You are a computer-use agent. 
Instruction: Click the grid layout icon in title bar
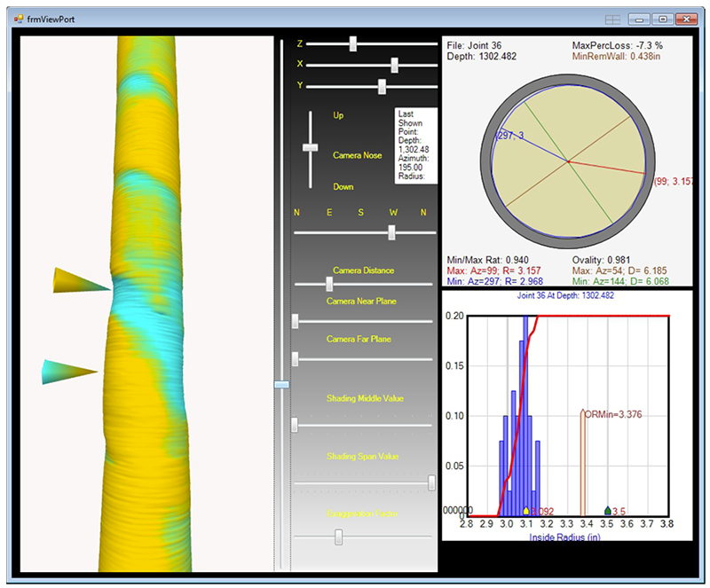(612, 20)
